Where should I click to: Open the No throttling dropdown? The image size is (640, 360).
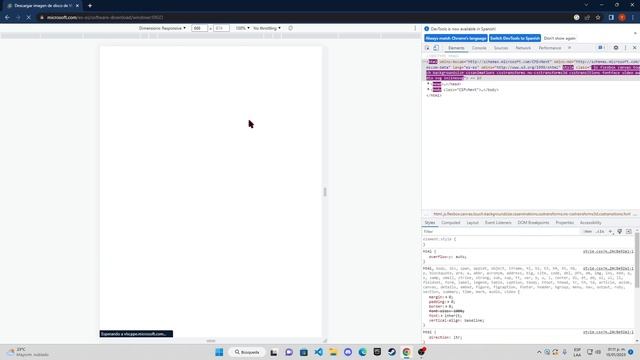[x=267, y=28]
